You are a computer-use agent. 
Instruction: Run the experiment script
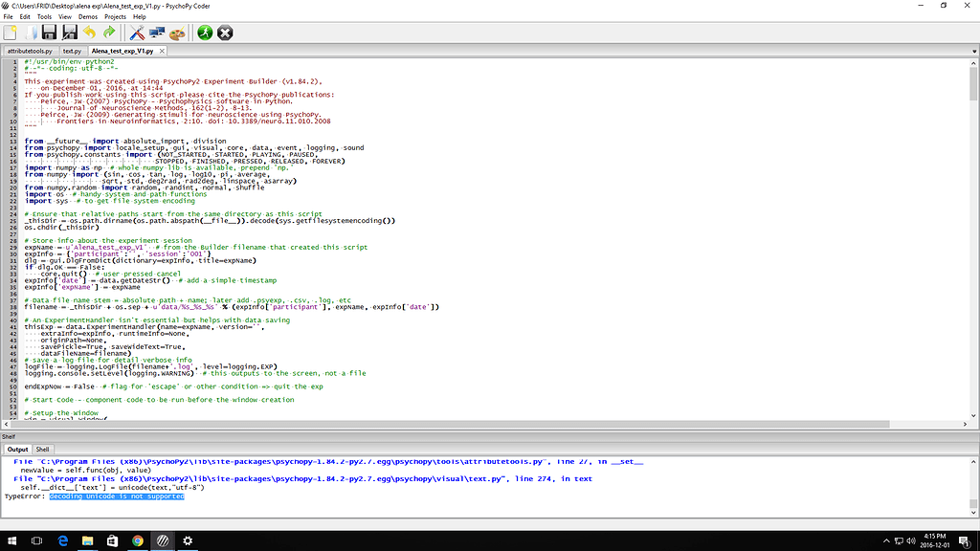click(205, 32)
